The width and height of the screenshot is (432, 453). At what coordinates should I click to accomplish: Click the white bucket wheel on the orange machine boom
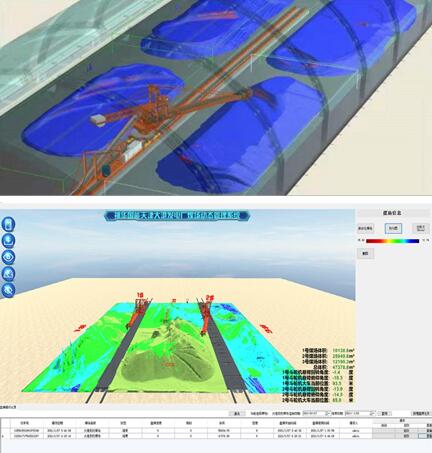tap(98, 121)
